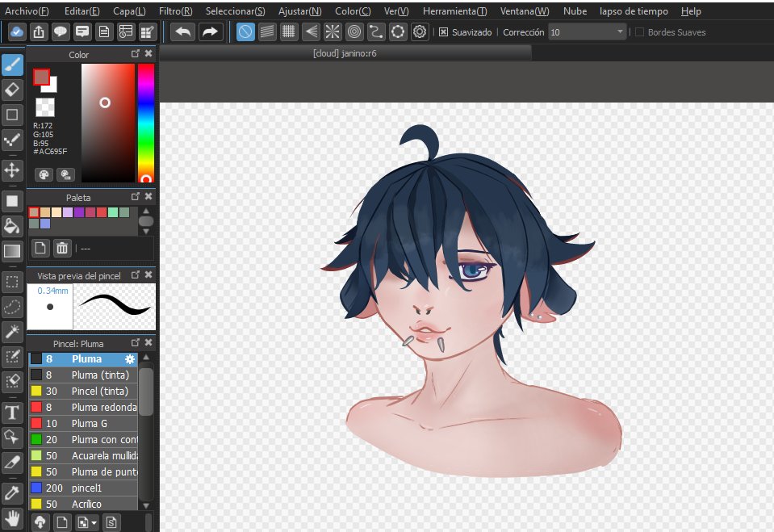Select the Pluma G brush

83,423
